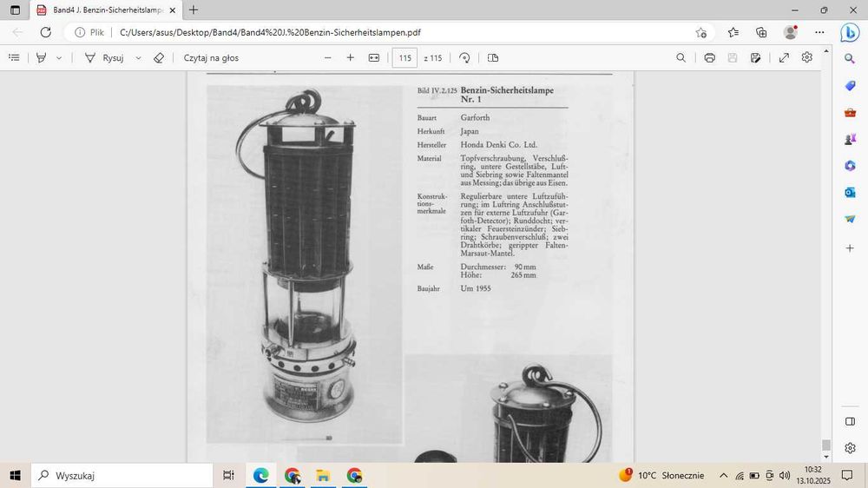Open sidebar shopping tag icon
The height and width of the screenshot is (488, 868).
850,85
